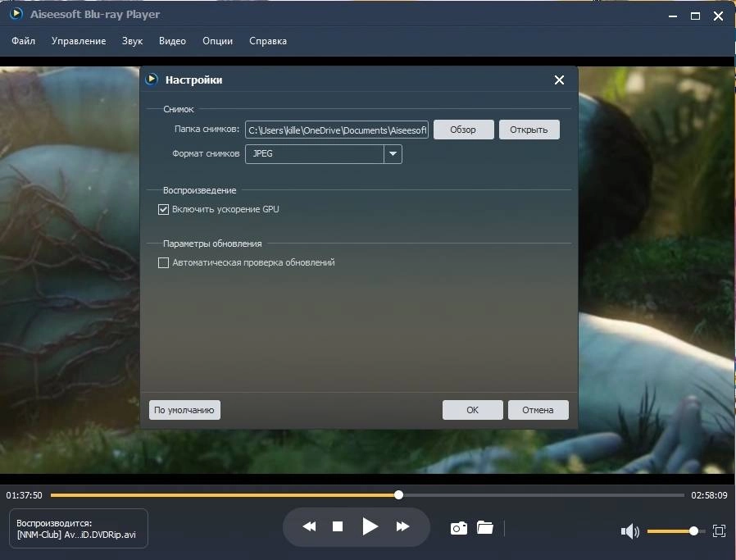This screenshot has height=560, width=736.
Task: Enable Автоматическая проверка обновлений checkbox
Action: pyautogui.click(x=163, y=263)
